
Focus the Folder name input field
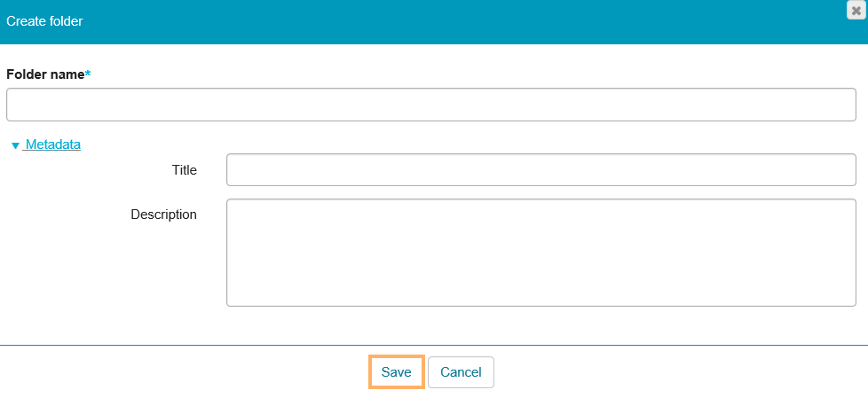tap(430, 105)
